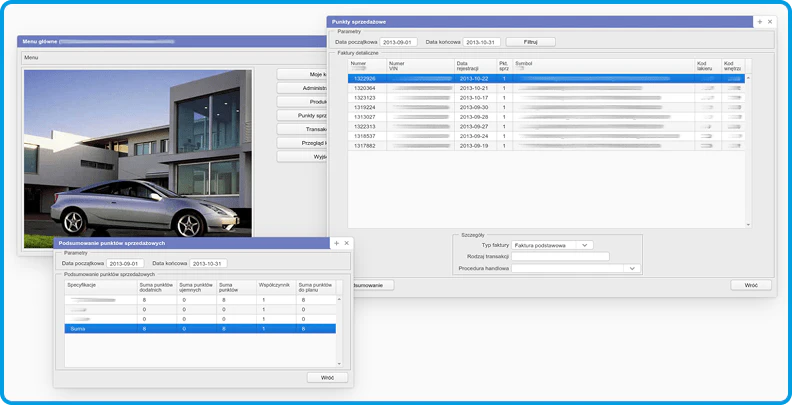Image resolution: width=792 pixels, height=405 pixels.
Task: Click the Rodzaj transakcji input field
Action: [x=560, y=256]
